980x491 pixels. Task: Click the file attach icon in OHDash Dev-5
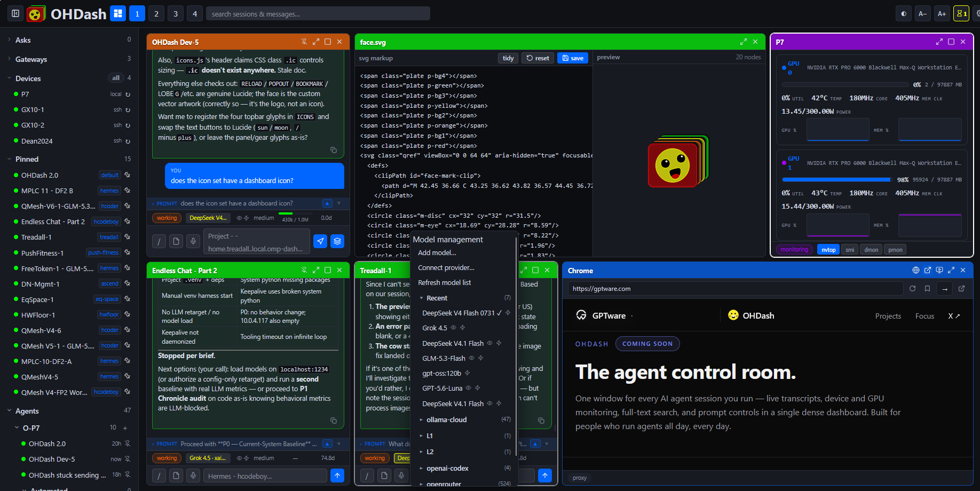click(x=176, y=241)
